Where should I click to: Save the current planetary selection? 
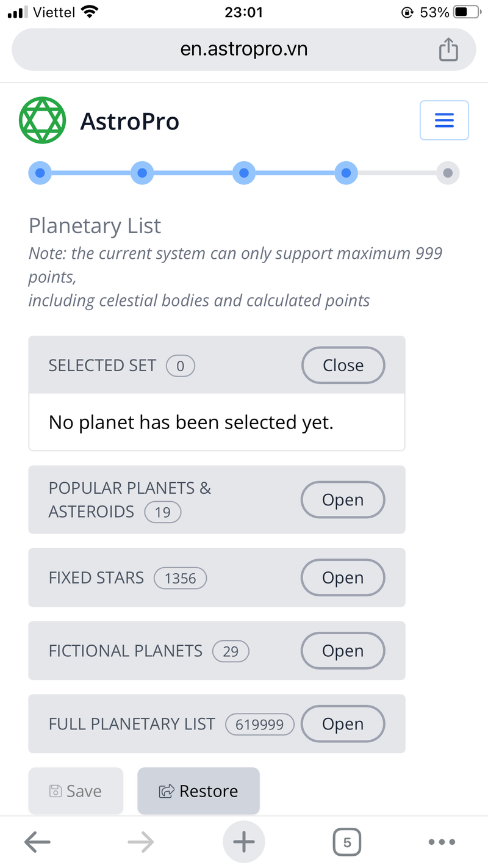pos(76,790)
